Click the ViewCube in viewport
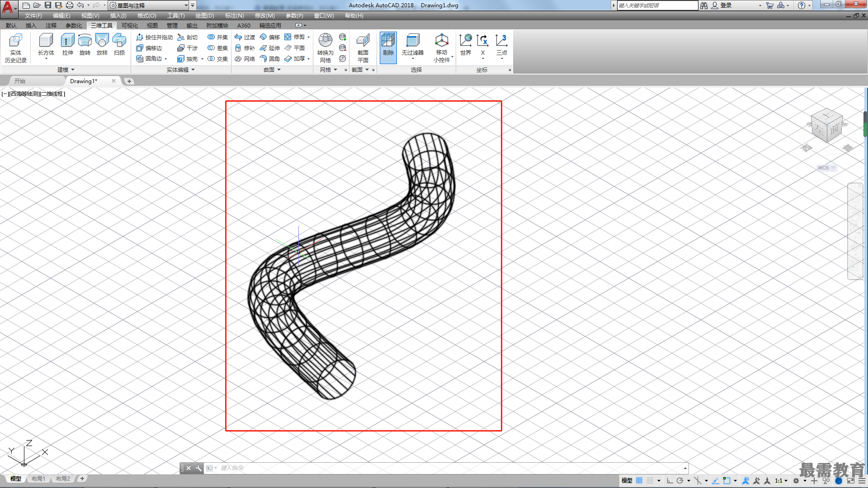The image size is (868, 488). tap(827, 126)
